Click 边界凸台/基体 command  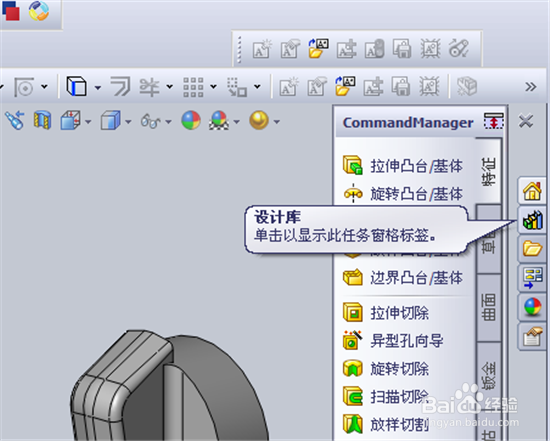(x=403, y=278)
